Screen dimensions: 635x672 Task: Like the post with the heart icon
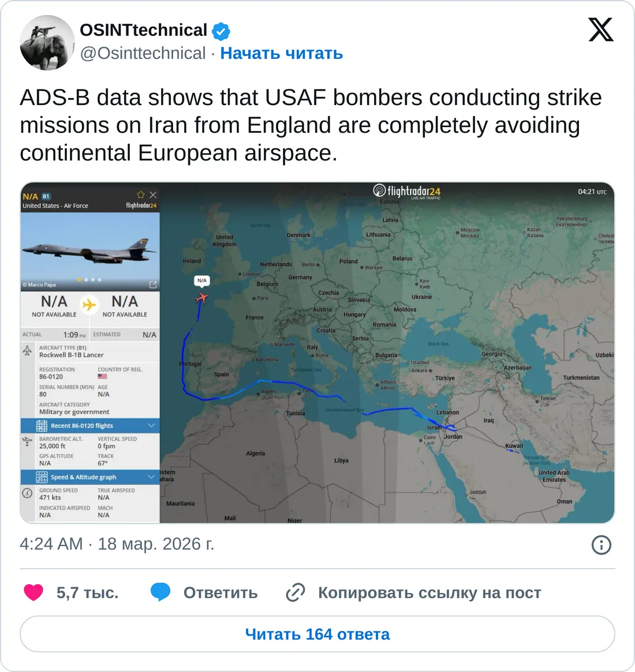33,592
